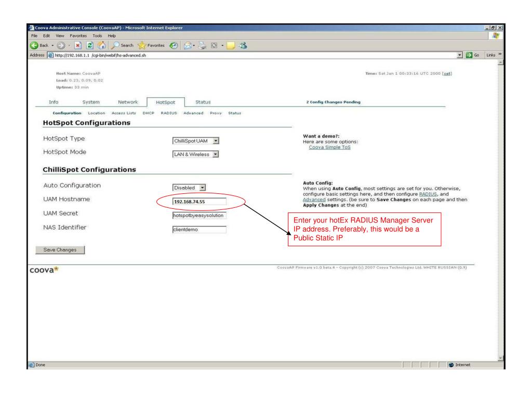Go to Home page icon
Viewport: 532px width, 399px height.
pyautogui.click(x=101, y=45)
